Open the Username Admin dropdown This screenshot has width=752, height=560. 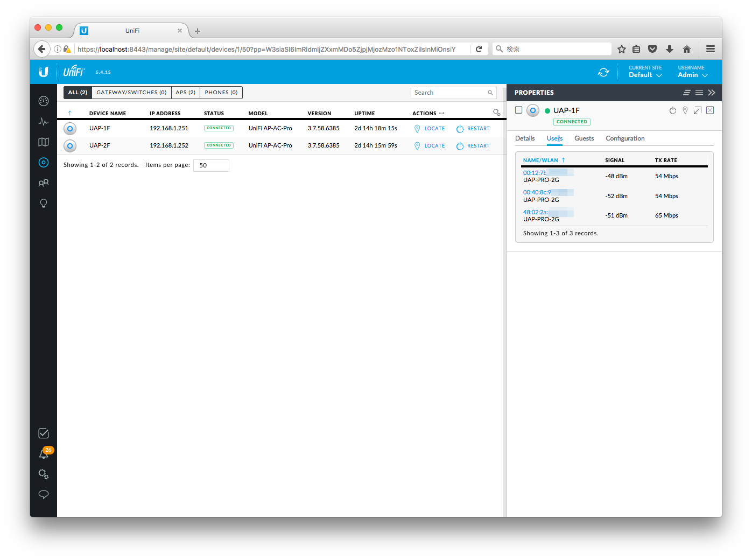pyautogui.click(x=693, y=72)
